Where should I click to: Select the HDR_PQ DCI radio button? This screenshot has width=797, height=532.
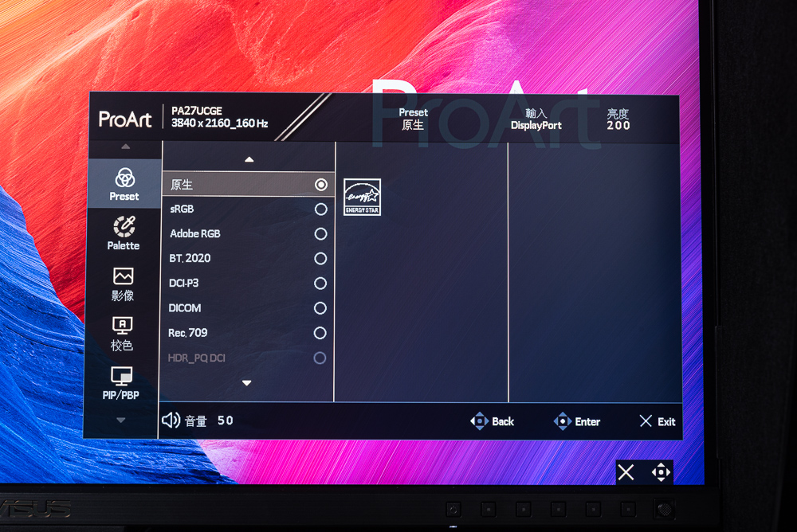(x=320, y=358)
